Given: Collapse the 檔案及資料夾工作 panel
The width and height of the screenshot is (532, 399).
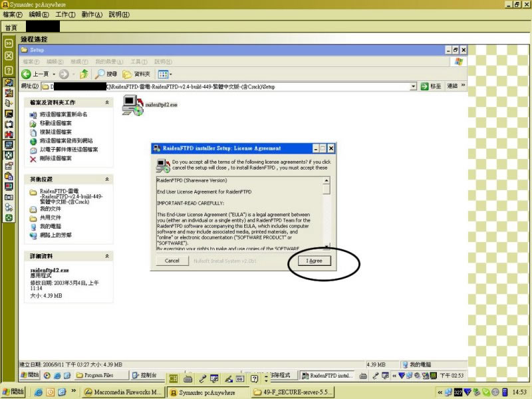Looking at the screenshot, I should tap(107, 102).
